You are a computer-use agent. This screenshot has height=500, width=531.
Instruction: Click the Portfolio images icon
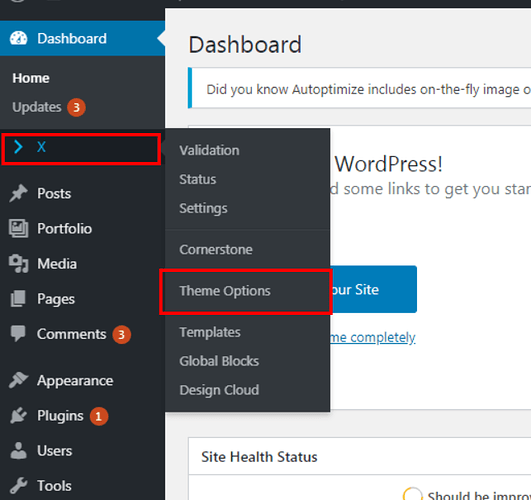tap(18, 229)
